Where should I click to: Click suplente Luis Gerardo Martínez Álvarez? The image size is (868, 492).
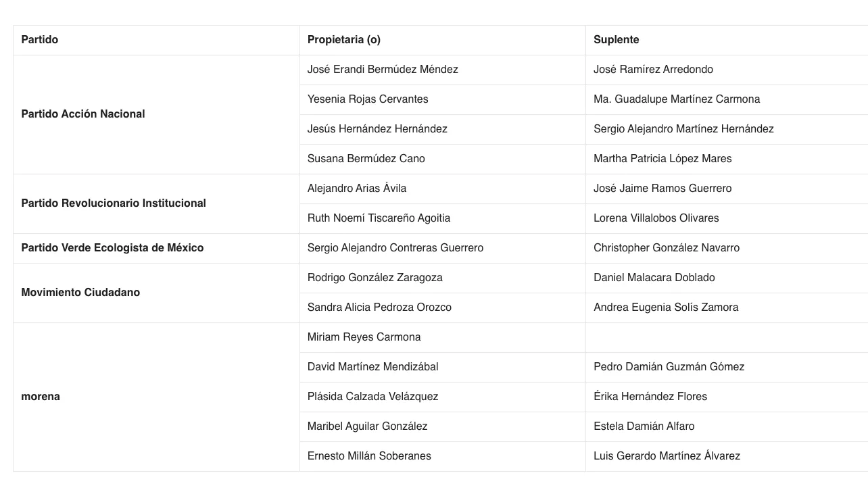667,456
